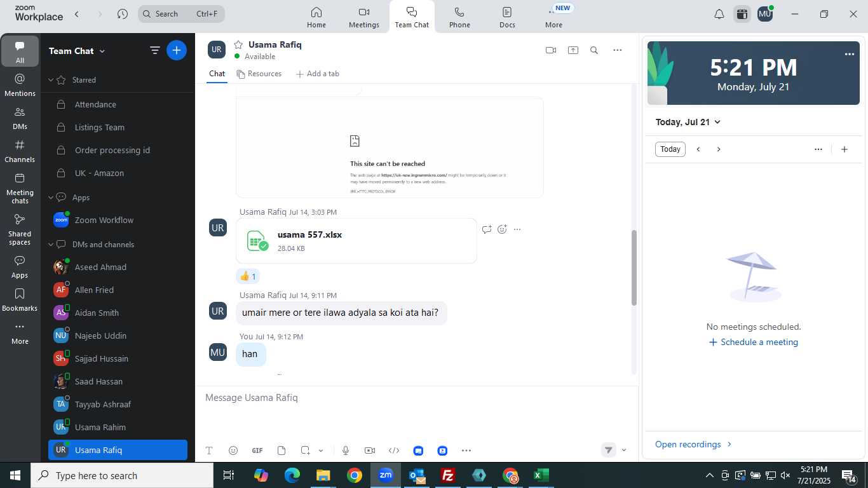Open Bookmarks in sidebar
868x488 pixels.
point(20,300)
